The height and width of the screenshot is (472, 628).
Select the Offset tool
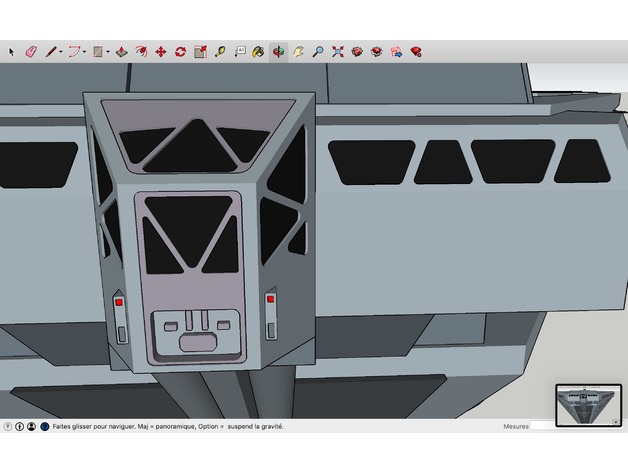point(141,52)
